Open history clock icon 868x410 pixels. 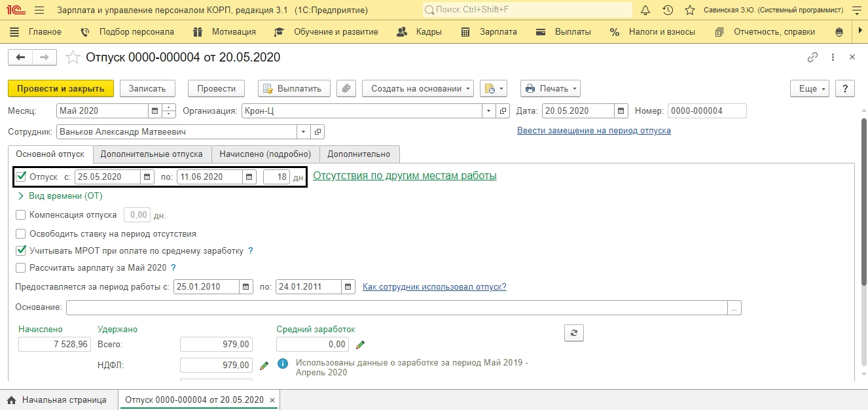(668, 10)
